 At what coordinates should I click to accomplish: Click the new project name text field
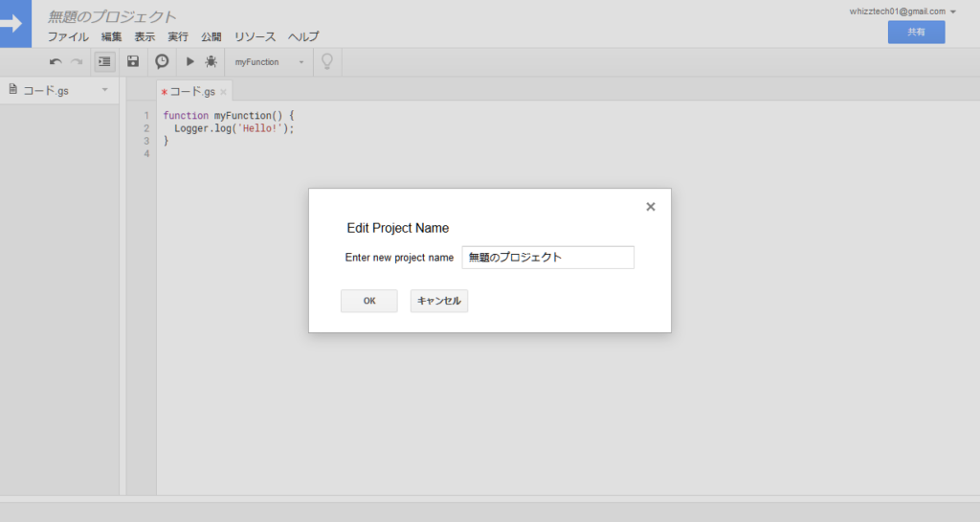[547, 258]
